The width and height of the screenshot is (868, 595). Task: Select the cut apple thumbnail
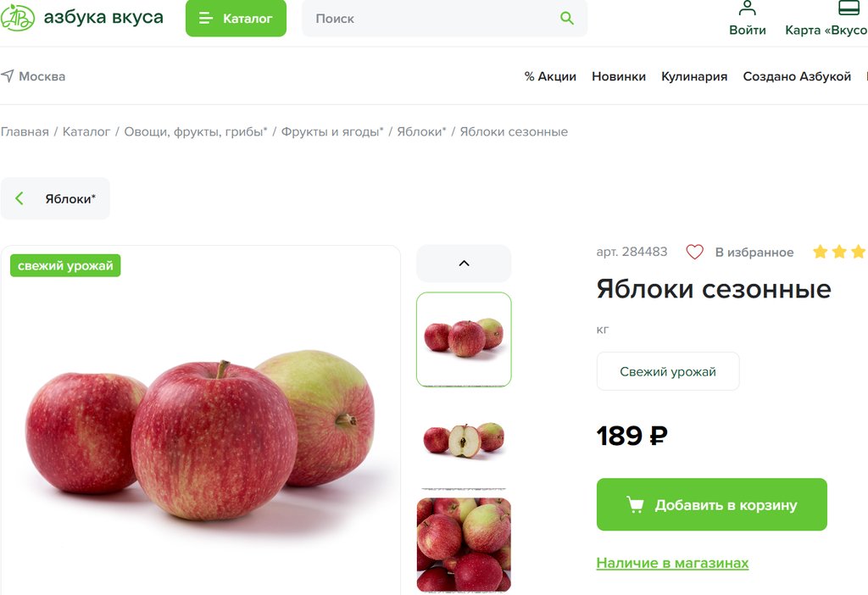[464, 439]
